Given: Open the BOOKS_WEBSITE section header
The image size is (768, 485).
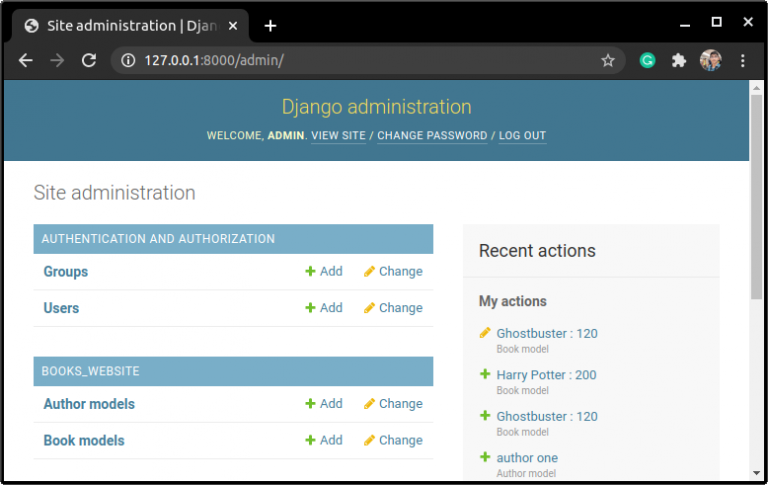Looking at the screenshot, I should [91, 371].
